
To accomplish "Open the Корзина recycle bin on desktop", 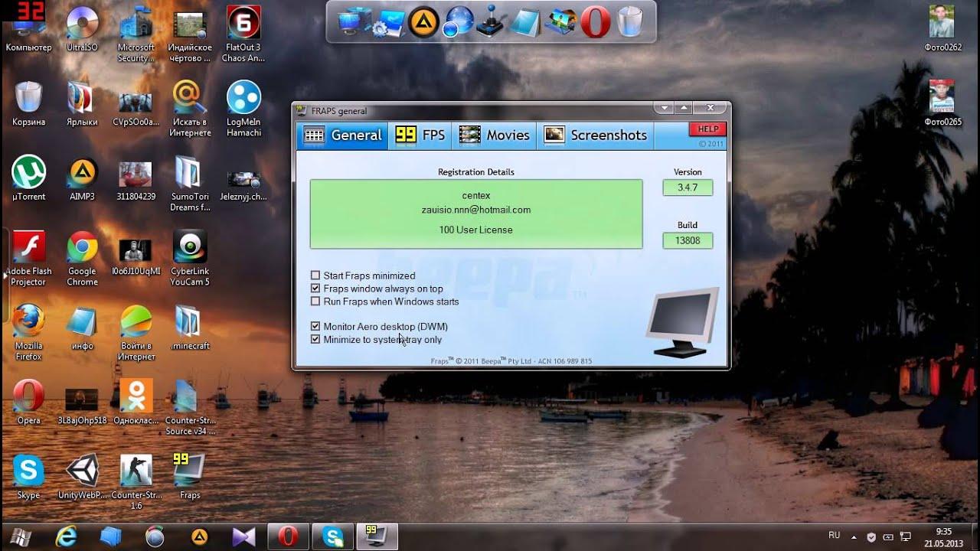I will point(28,103).
